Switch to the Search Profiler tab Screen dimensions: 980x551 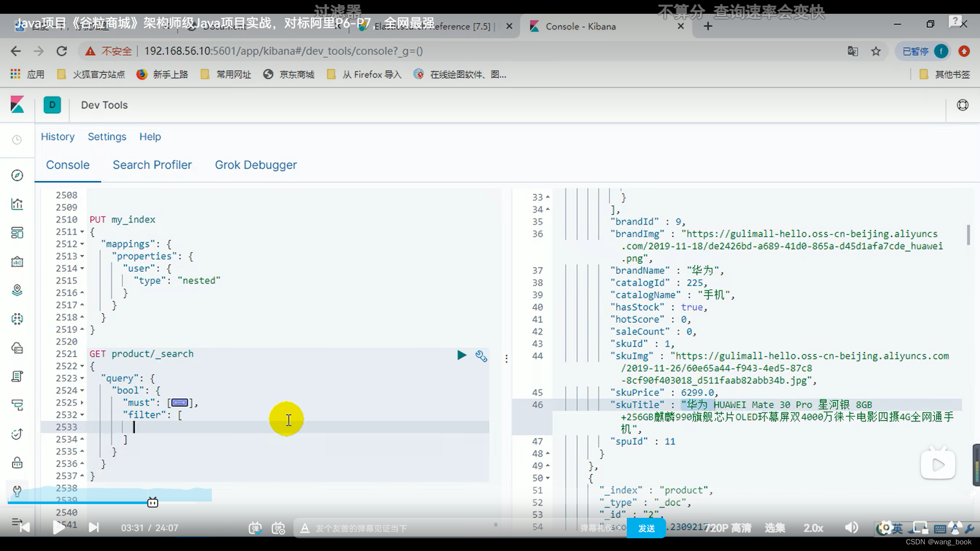[152, 165]
